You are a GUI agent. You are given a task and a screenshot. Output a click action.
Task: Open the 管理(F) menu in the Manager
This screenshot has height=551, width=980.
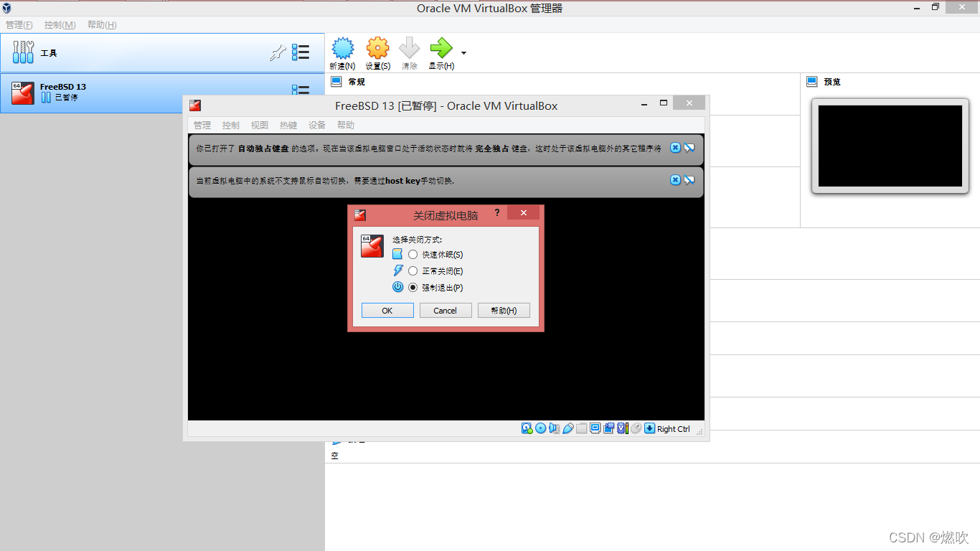(x=19, y=25)
